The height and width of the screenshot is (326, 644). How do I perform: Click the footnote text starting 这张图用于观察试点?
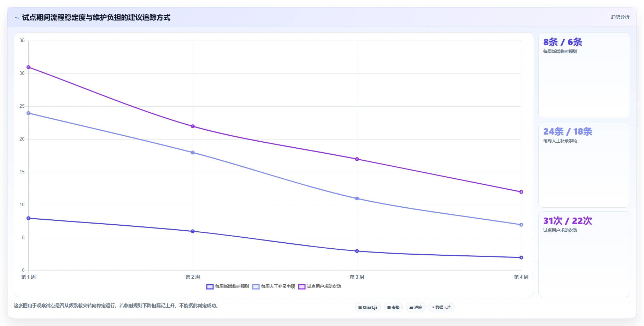point(117,306)
